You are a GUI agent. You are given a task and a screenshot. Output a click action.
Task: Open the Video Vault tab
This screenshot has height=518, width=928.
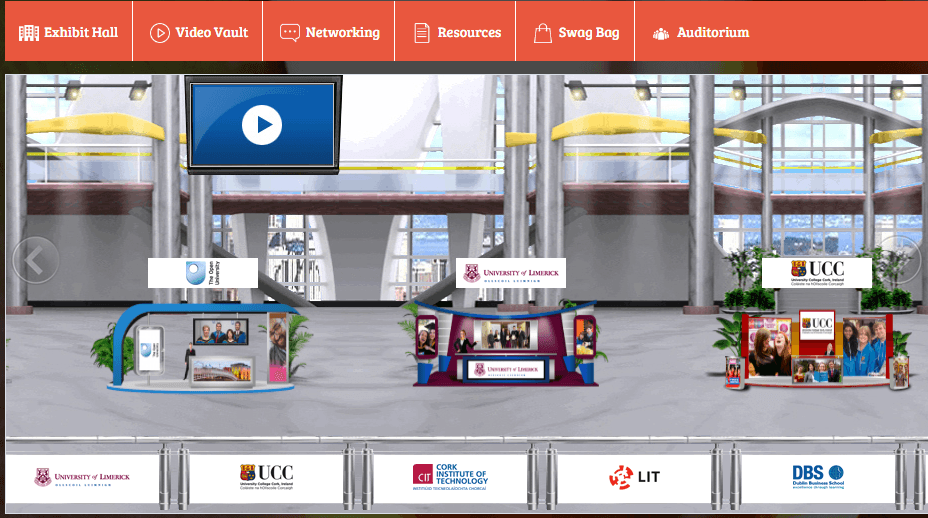tap(198, 31)
